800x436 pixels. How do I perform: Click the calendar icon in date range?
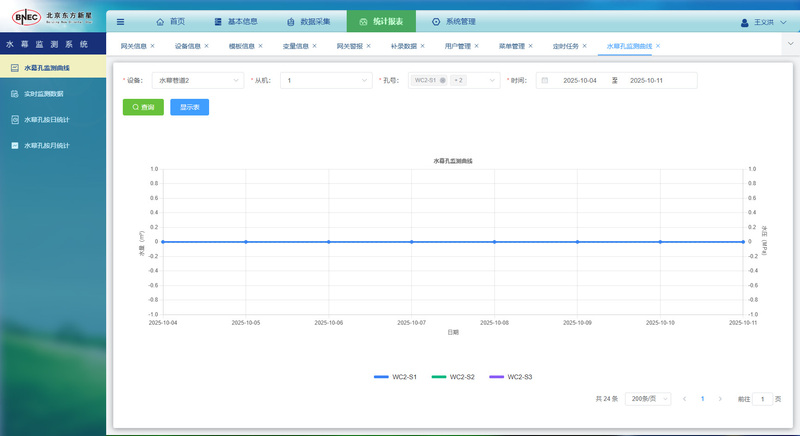[x=545, y=80]
